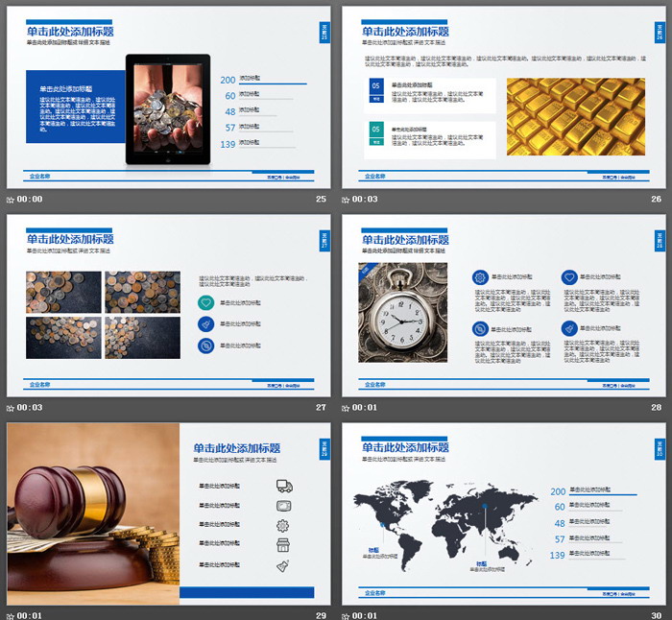The image size is (672, 620).
Task: Select the slide 25 thumbnail with tablet image
Action: click(x=167, y=98)
